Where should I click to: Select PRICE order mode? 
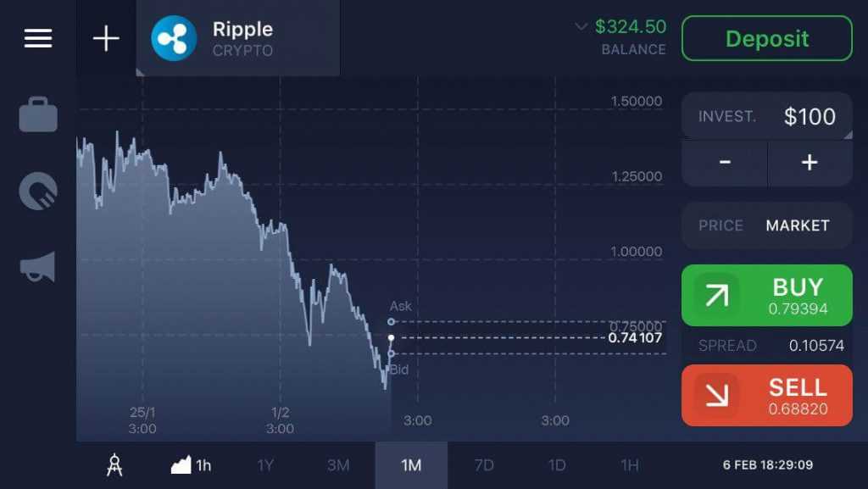pyautogui.click(x=721, y=225)
